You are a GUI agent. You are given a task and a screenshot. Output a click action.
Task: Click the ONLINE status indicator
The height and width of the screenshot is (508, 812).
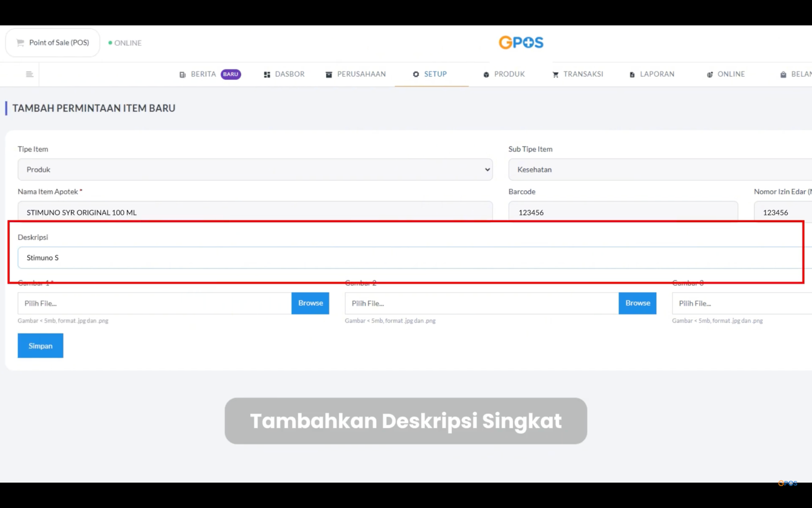coord(125,43)
